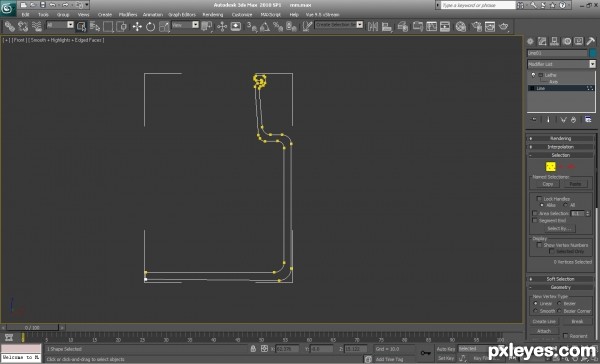Click the Select By... button
The image size is (600, 364).
(559, 229)
